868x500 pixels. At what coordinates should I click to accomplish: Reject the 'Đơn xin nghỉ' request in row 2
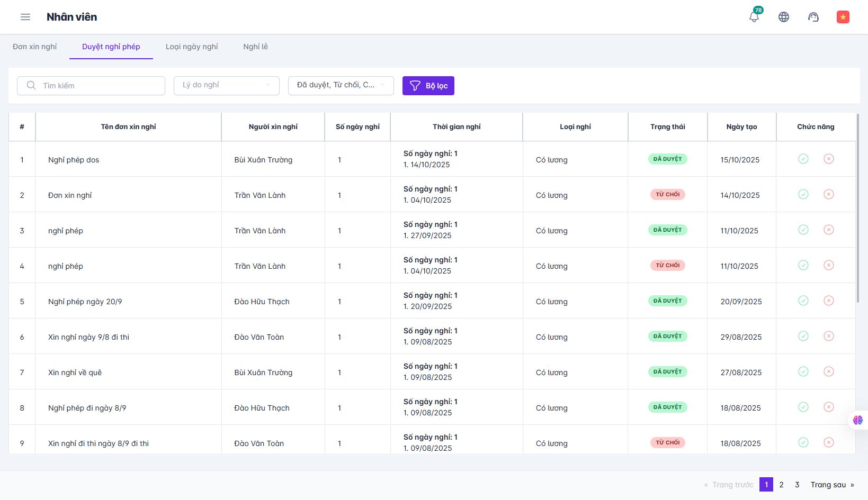pyautogui.click(x=829, y=194)
